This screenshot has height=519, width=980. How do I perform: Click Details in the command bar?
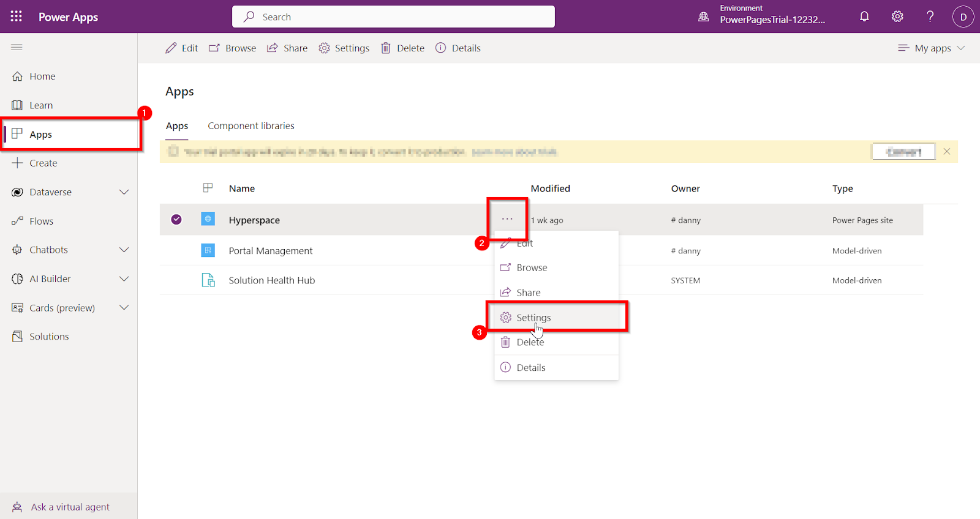pyautogui.click(x=458, y=48)
